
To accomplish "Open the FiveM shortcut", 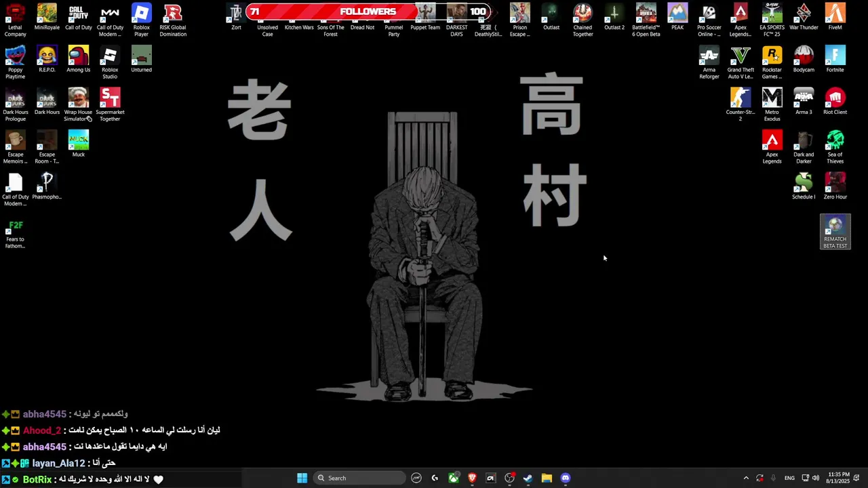I will pos(835,17).
